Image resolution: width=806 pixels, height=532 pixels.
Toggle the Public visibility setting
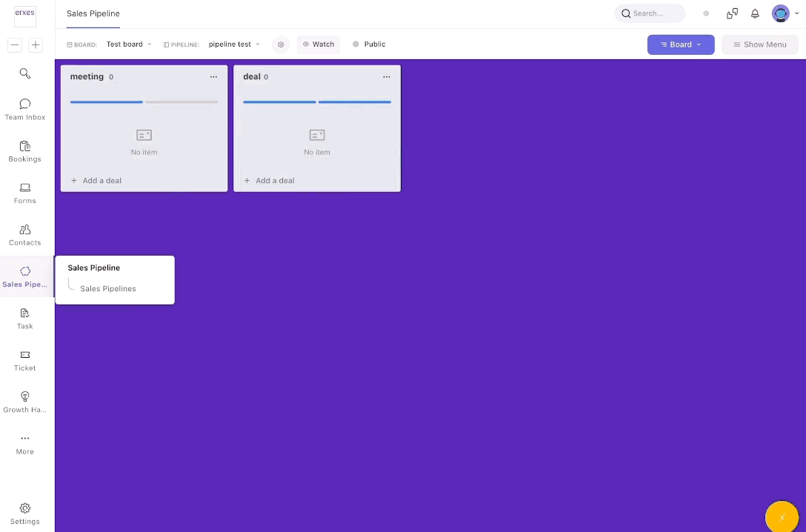click(369, 44)
